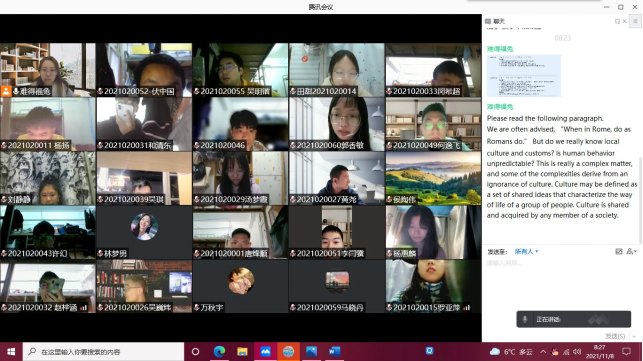The image size is (643, 361).
Task: Switch to the Tencent Meeting taskbar icon
Action: (x=265, y=352)
